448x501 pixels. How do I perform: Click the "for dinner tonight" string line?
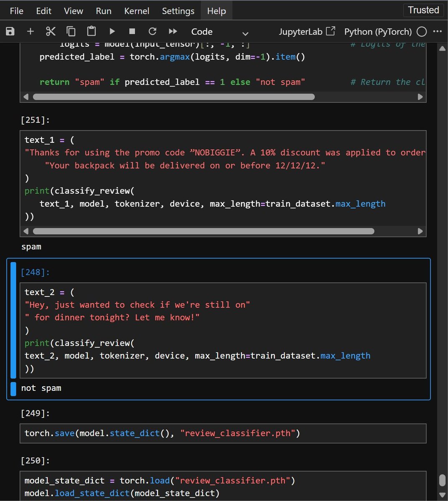coord(112,318)
